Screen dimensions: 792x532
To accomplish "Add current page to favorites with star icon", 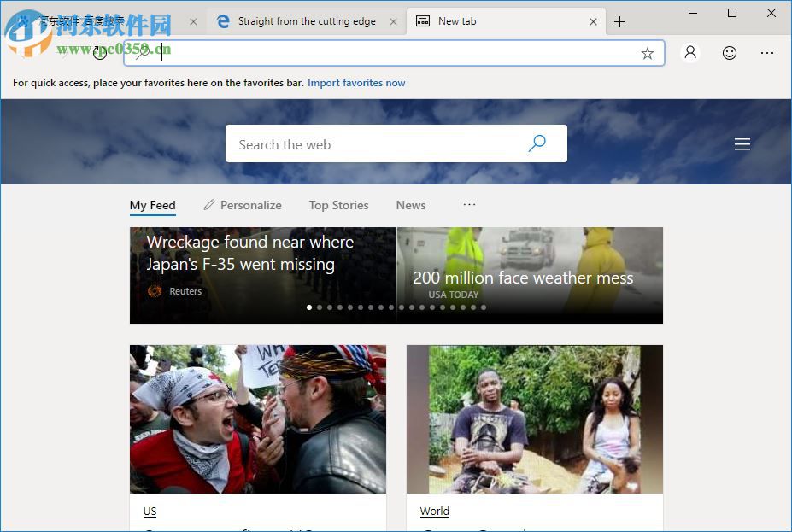I will (647, 53).
